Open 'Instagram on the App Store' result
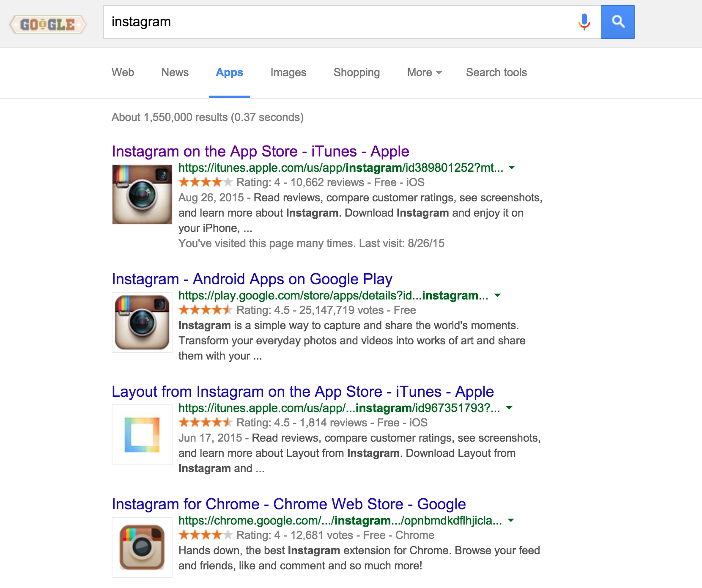Viewport: 702px width, 588px height. click(x=261, y=151)
